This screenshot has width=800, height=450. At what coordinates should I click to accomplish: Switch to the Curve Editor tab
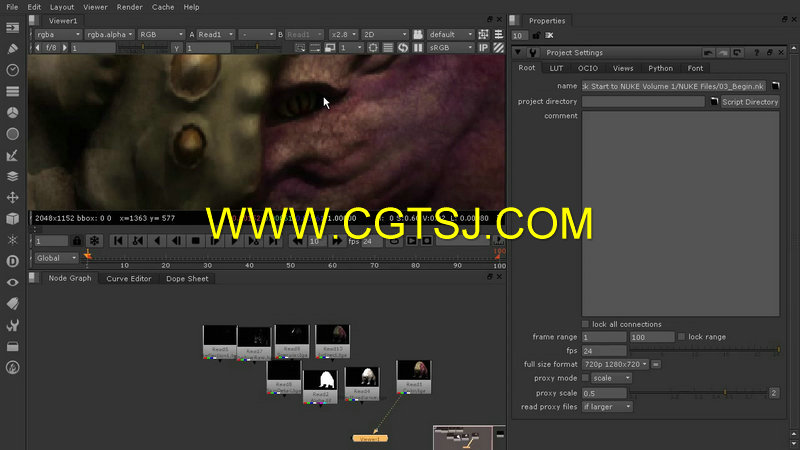click(129, 279)
